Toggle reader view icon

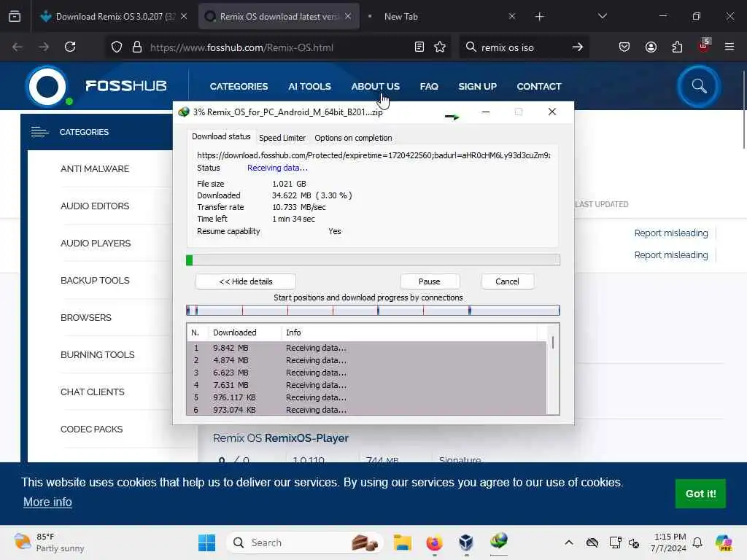(419, 47)
